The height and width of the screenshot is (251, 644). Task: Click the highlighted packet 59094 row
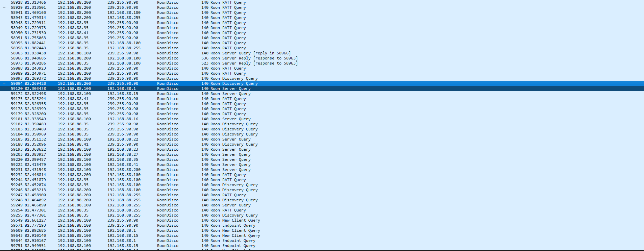click(322, 83)
